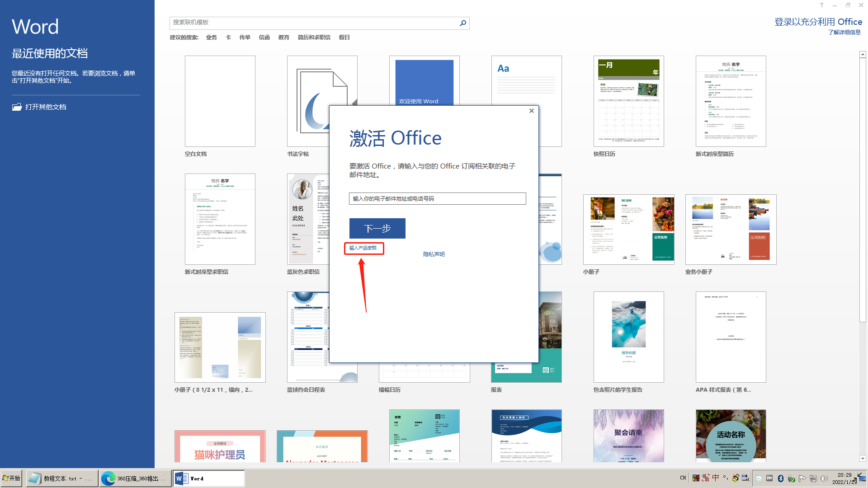868x488 pixels.
Task: Click the 输入产品密钥 link
Action: 363,248
